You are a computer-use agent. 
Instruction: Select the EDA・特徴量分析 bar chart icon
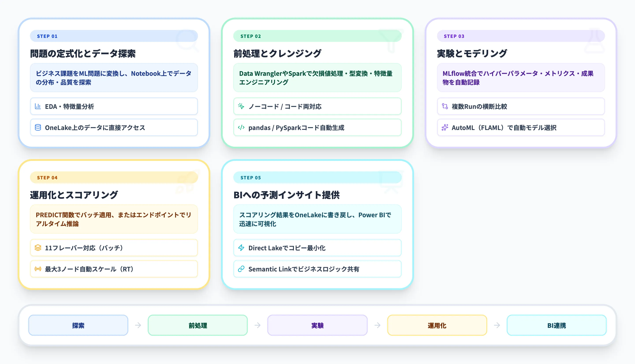[38, 106]
